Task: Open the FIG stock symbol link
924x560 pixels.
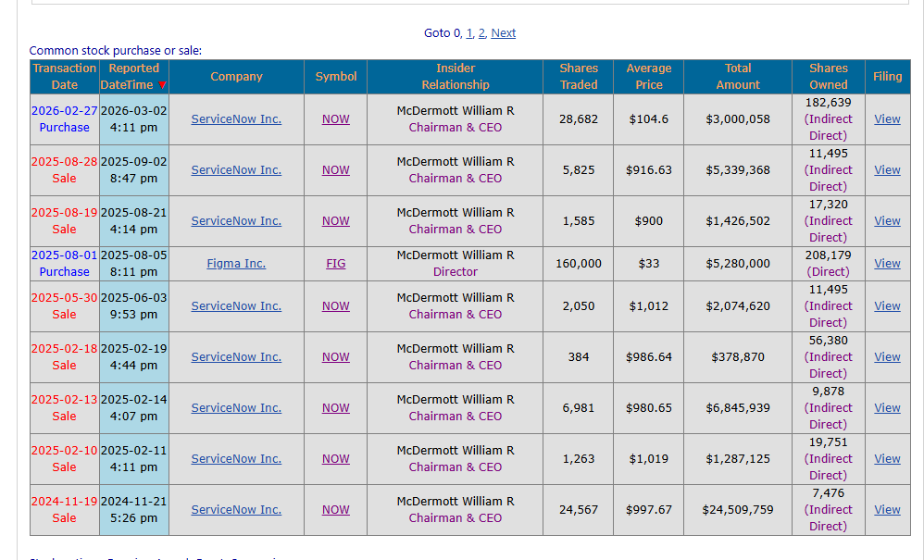Action: (x=335, y=263)
